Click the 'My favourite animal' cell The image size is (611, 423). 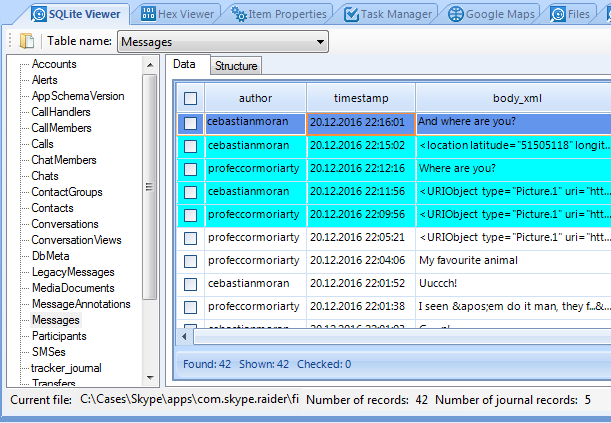click(514, 261)
